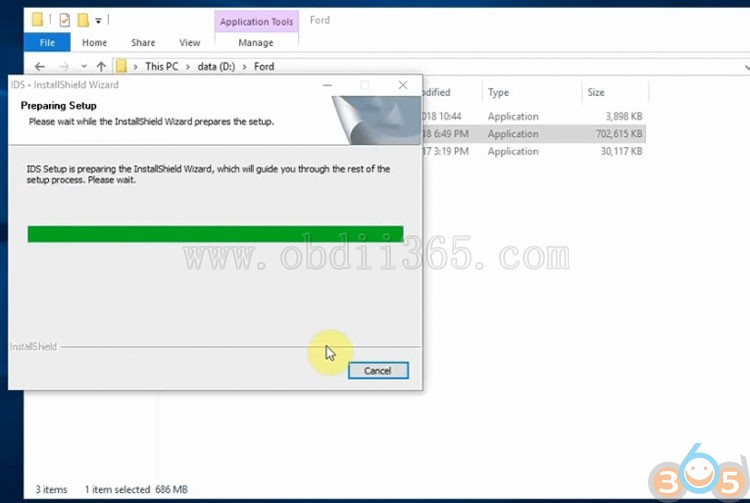Select the 30,117 KB application row

(533, 151)
